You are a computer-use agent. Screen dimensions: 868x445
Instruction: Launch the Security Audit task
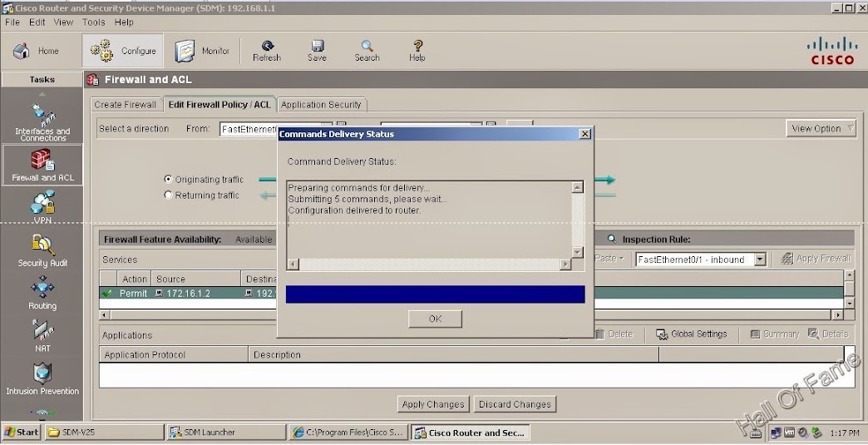click(x=42, y=250)
